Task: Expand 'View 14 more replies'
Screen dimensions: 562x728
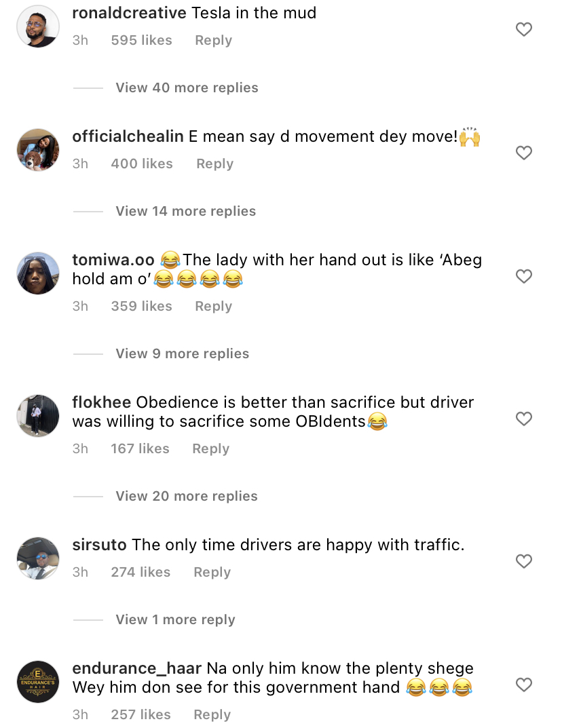Action: 185,211
